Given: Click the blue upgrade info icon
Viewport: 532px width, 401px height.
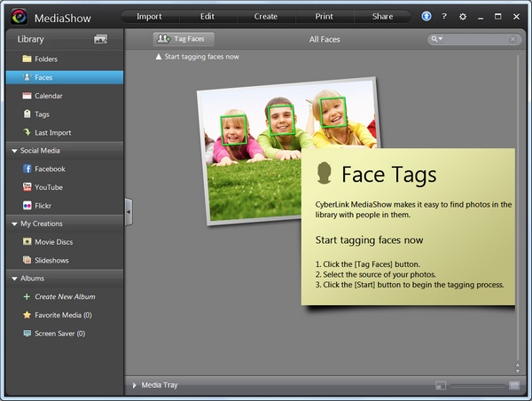Looking at the screenshot, I should tap(426, 16).
